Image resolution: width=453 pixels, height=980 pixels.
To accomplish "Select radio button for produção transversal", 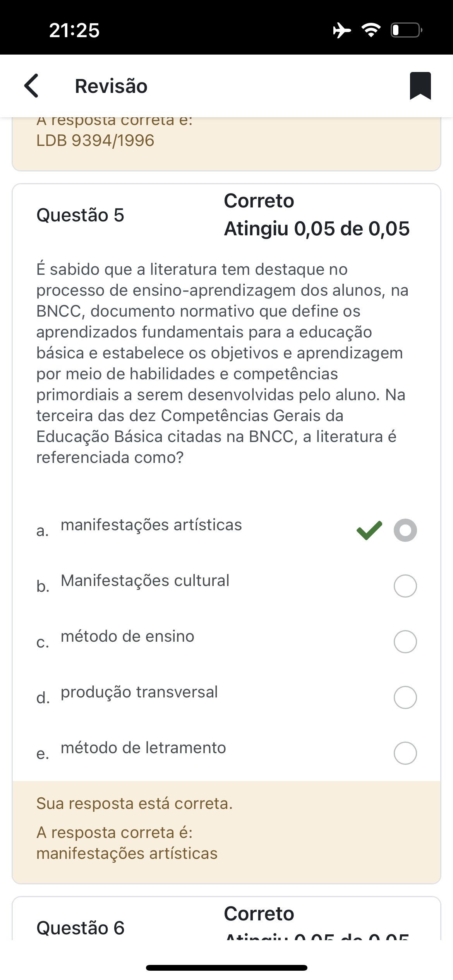I will [x=405, y=697].
